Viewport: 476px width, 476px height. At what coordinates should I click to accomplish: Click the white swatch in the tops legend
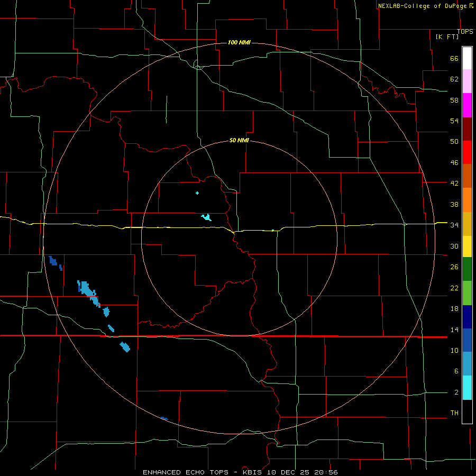467,58
